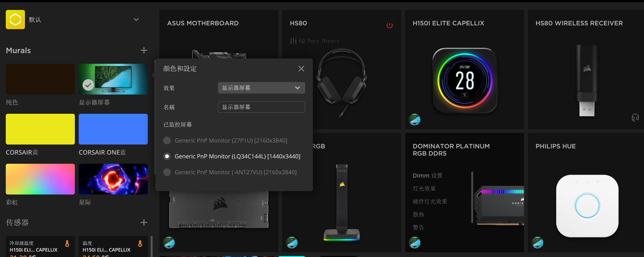
Task: Add a new sensor with the 传感器 plus icon
Action: click(x=144, y=222)
